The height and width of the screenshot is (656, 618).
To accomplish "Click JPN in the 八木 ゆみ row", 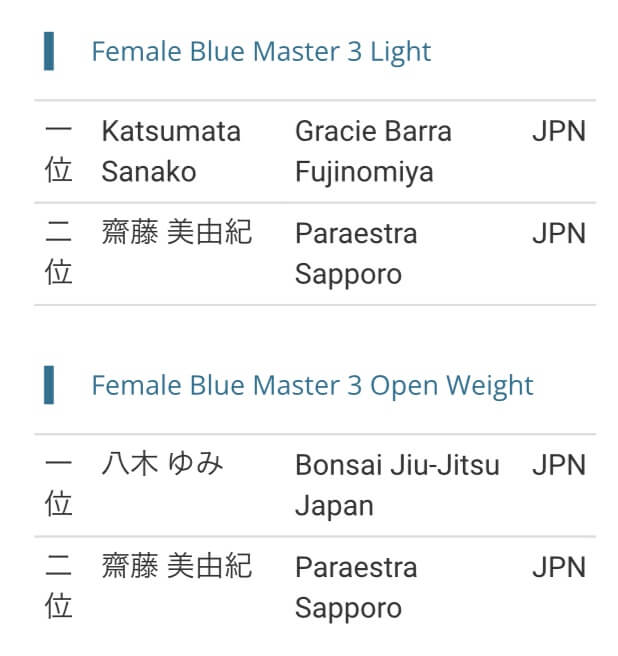I will [558, 465].
